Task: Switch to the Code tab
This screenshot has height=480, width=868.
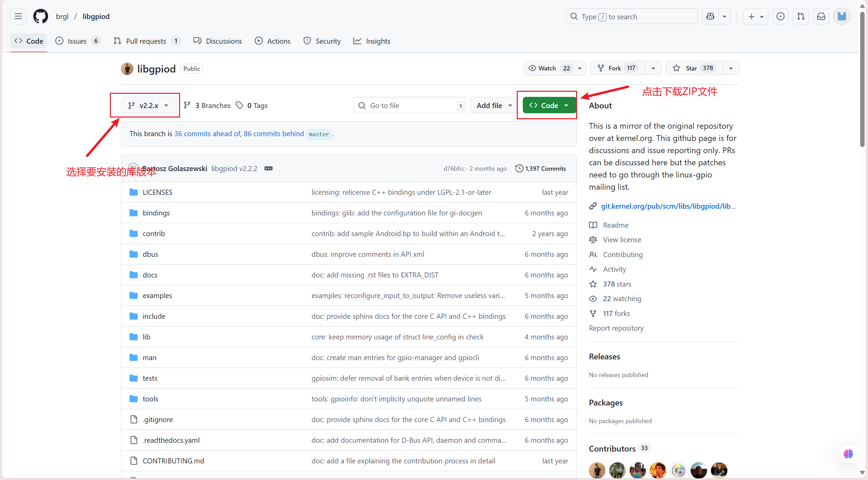Action: [x=29, y=41]
